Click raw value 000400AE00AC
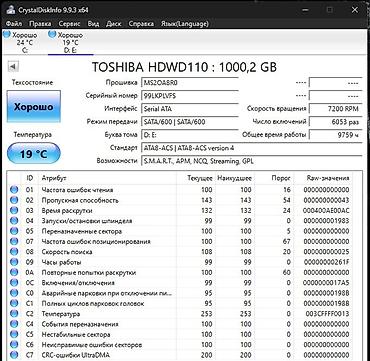370x361 pixels. pos(326,211)
